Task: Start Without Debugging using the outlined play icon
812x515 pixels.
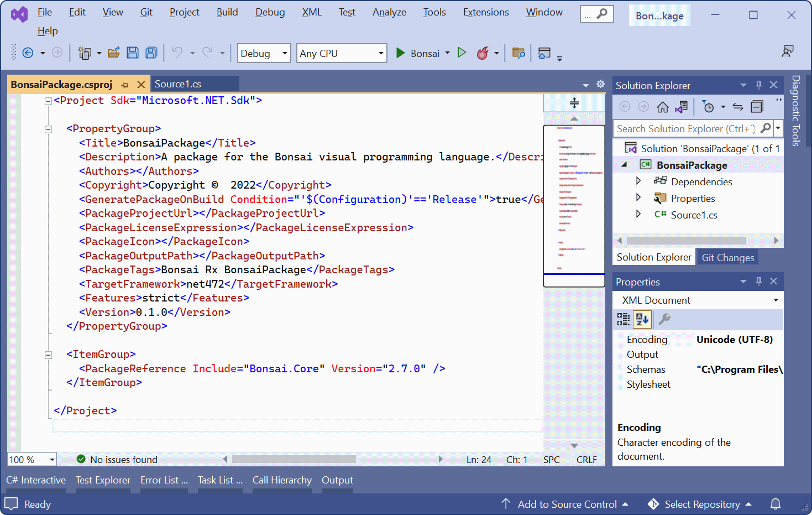Action: tap(462, 53)
